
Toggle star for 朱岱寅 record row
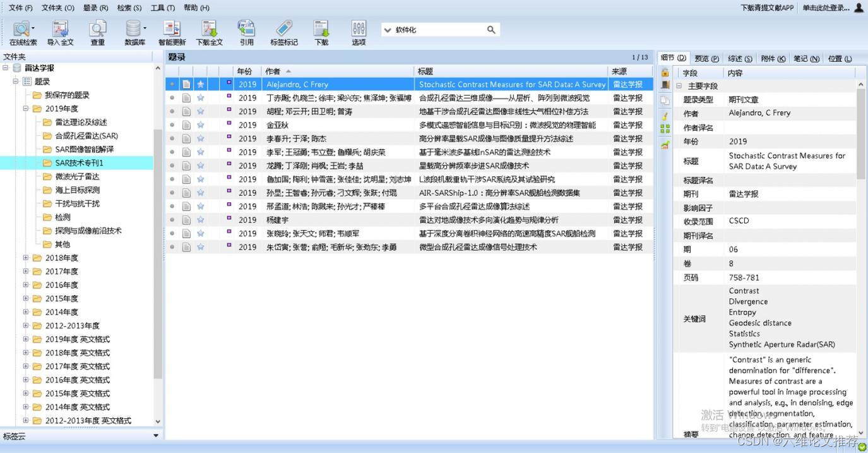200,247
